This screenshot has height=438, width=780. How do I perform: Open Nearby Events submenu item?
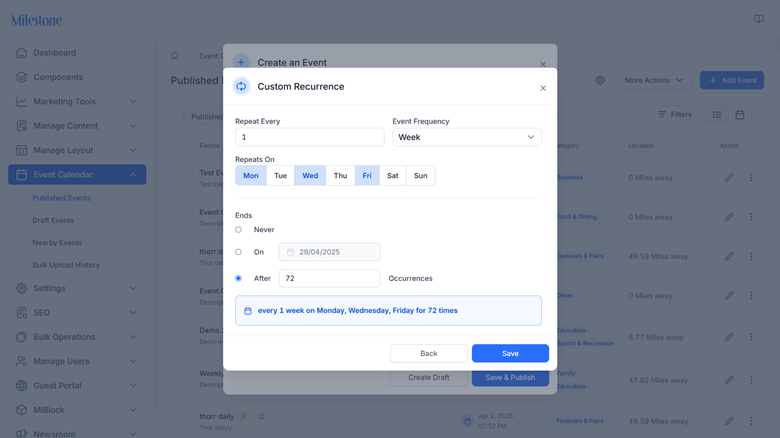pos(57,243)
